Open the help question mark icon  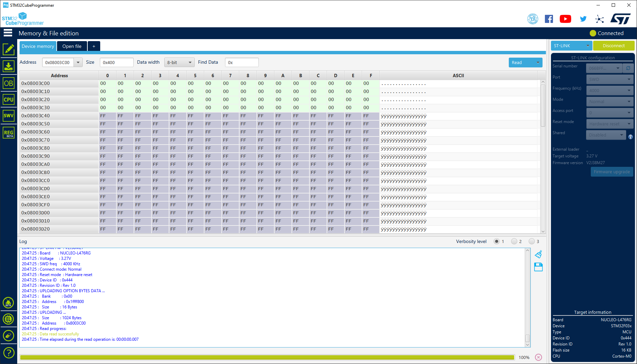coord(8,353)
